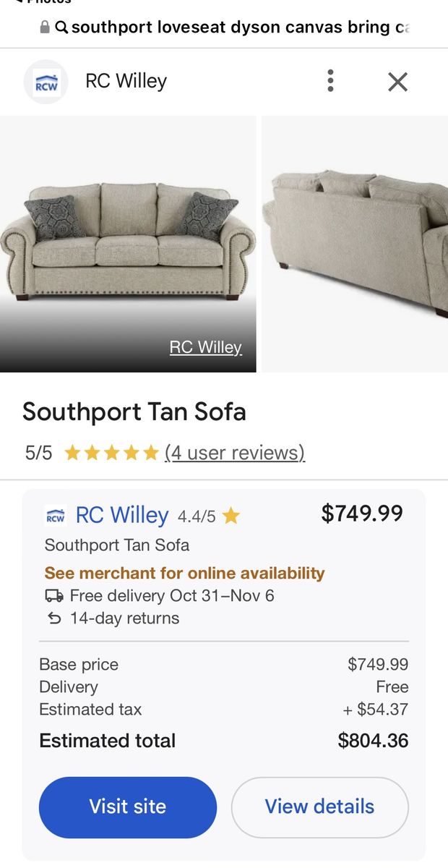Viewport: 448px width, 868px height.
Task: Tap the blue RC Willey merchant name link
Action: pyautogui.click(x=122, y=515)
